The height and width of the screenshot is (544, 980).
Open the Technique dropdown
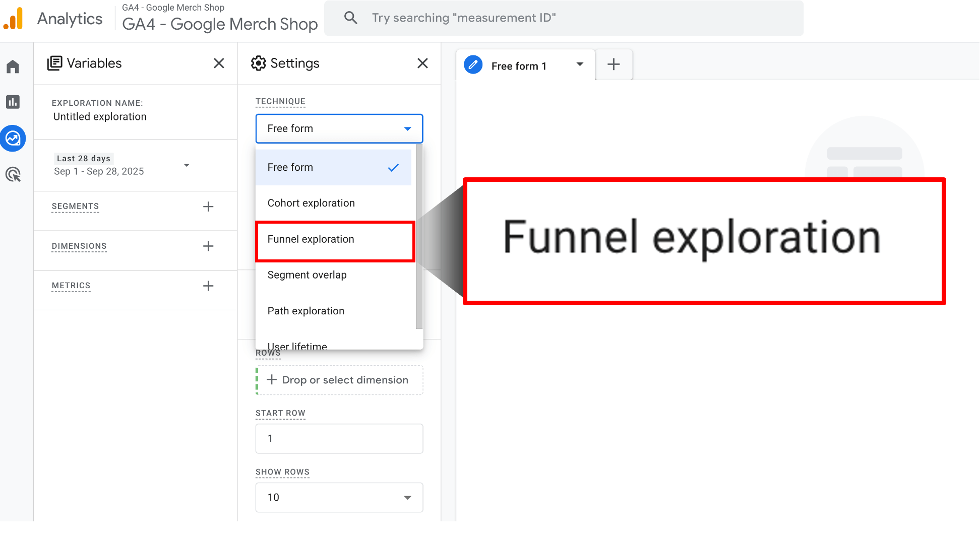click(339, 128)
